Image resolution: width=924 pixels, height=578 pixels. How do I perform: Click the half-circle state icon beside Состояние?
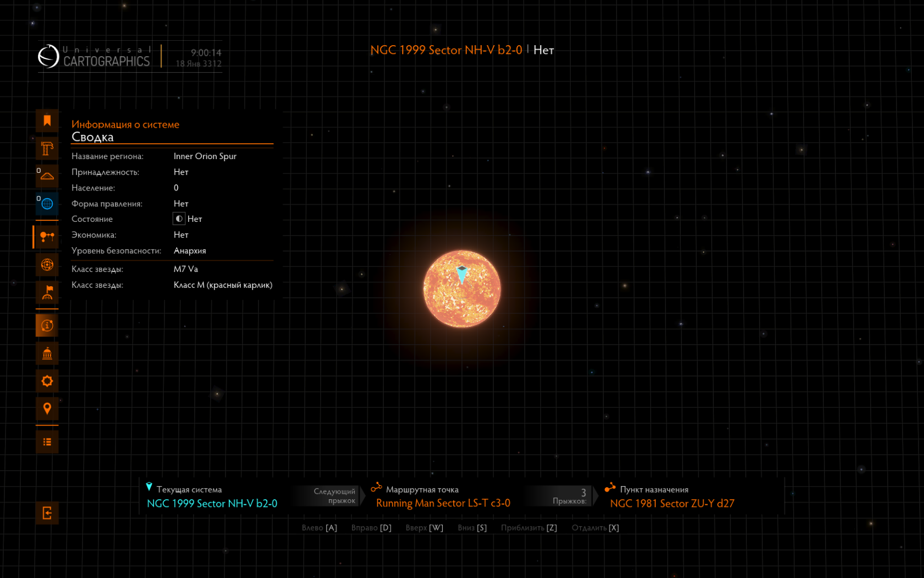pyautogui.click(x=179, y=219)
